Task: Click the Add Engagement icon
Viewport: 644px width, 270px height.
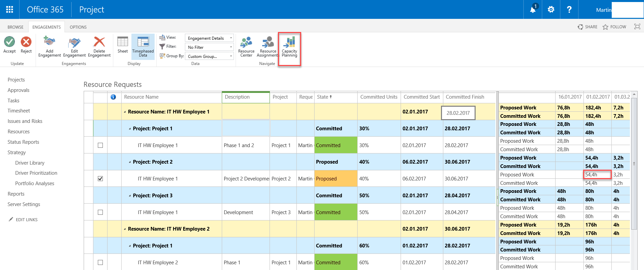Action: (49, 42)
